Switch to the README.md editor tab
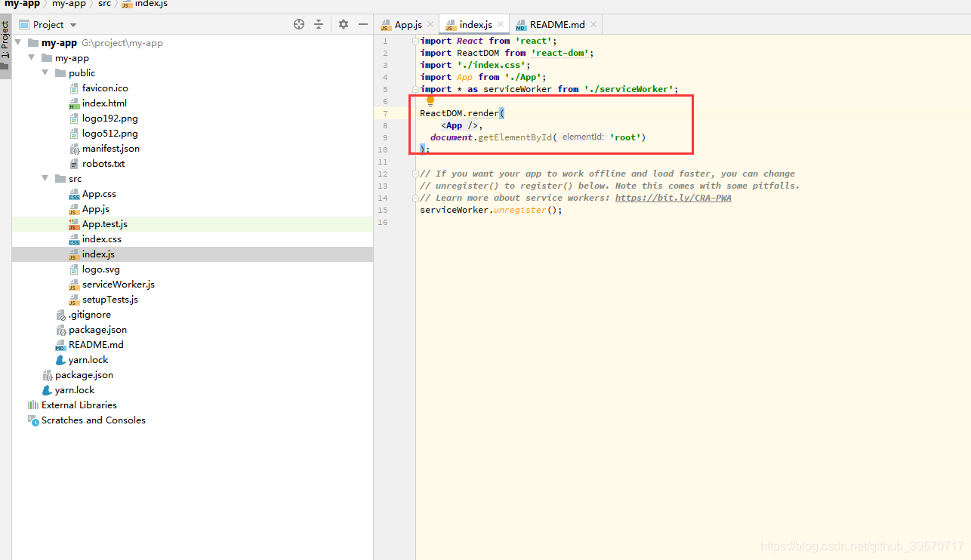Screen dimensions: 971x560 pyautogui.click(x=556, y=23)
